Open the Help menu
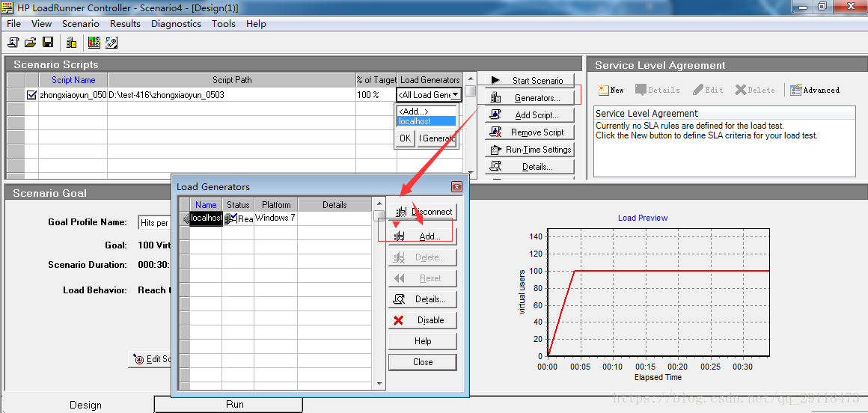This screenshot has width=868, height=413. tap(256, 24)
